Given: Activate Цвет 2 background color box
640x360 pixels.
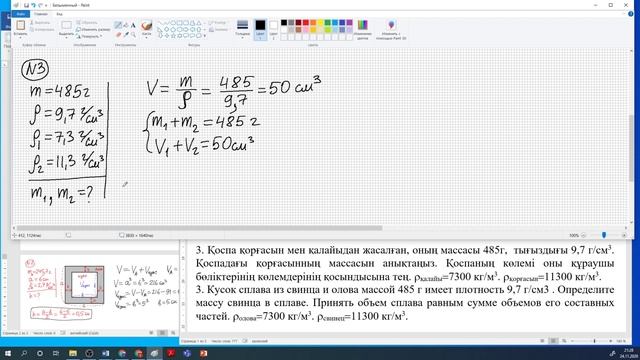Looking at the screenshot, I should tap(273, 29).
